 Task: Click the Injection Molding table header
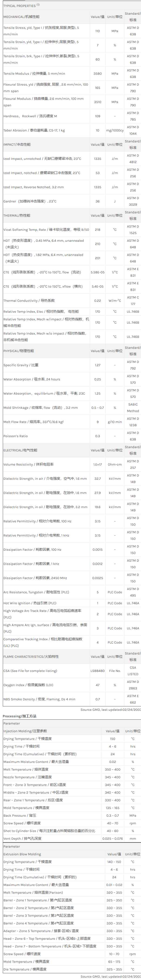point(25,731)
